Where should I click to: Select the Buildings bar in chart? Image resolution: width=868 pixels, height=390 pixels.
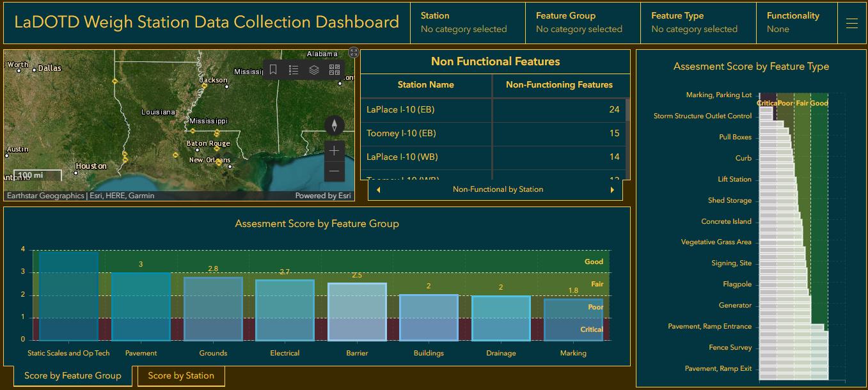point(429,318)
